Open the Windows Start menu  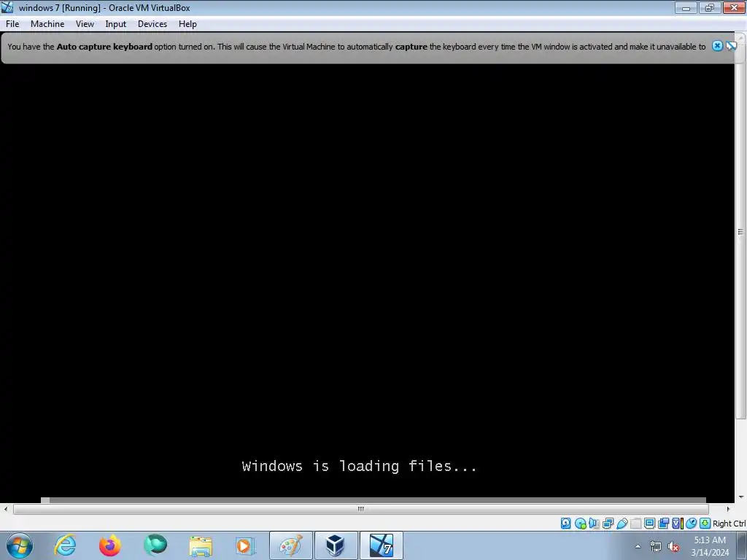[x=20, y=545]
